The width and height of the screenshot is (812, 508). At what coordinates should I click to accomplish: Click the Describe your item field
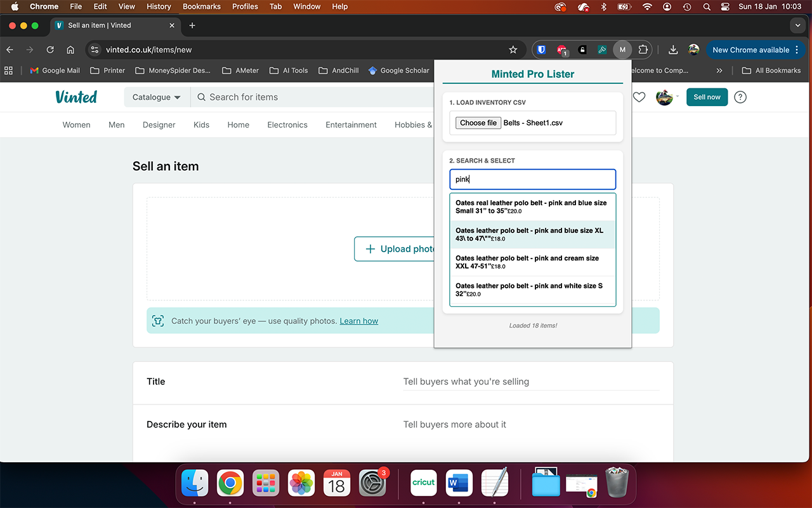[532, 424]
